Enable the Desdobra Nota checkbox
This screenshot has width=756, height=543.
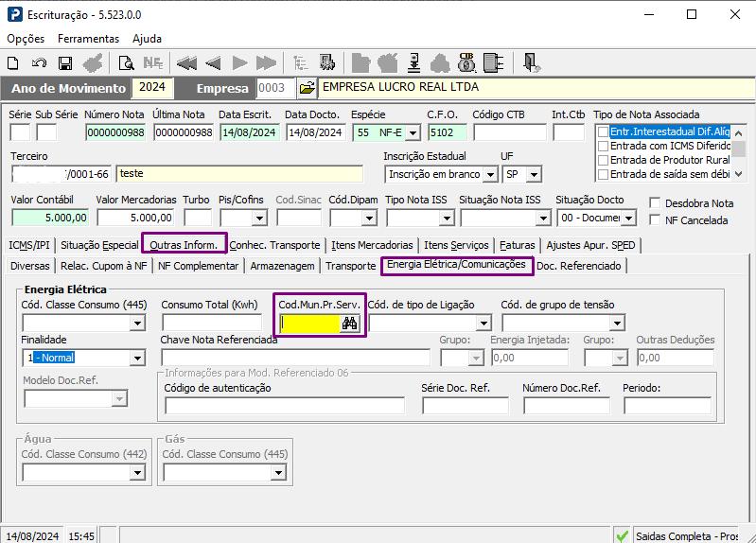[656, 202]
